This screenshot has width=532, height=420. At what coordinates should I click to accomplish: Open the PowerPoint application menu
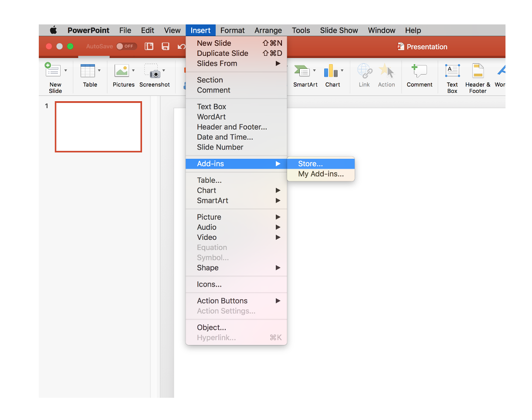tap(88, 30)
